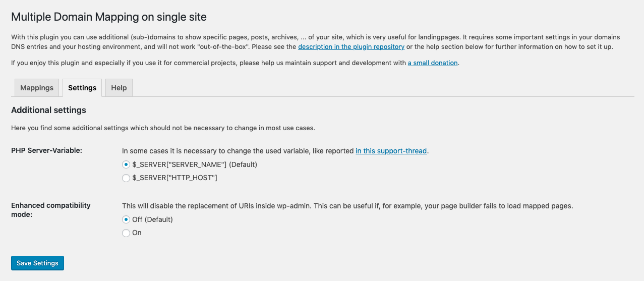Click the $_SERVER["HTTP_HOST"] label text

pos(174,178)
